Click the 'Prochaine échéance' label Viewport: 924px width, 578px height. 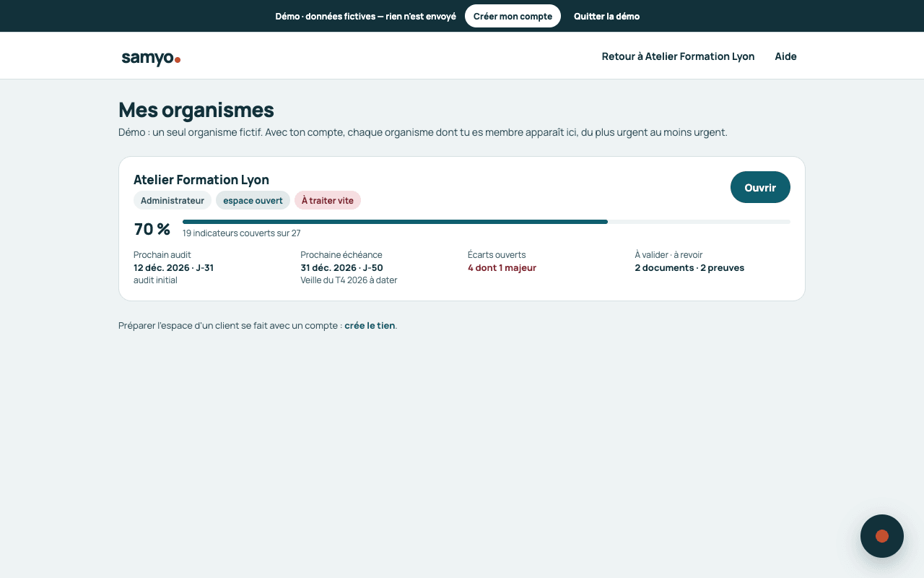click(341, 255)
